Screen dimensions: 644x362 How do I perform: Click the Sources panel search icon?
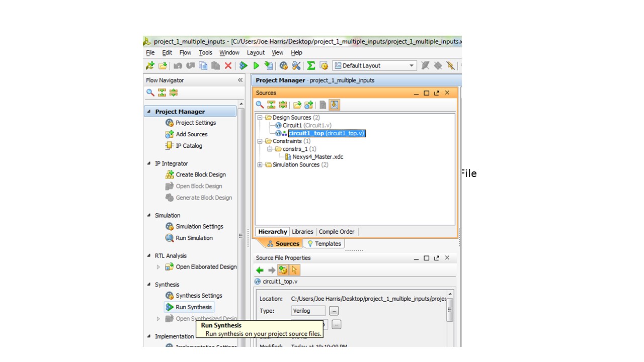coord(260,105)
